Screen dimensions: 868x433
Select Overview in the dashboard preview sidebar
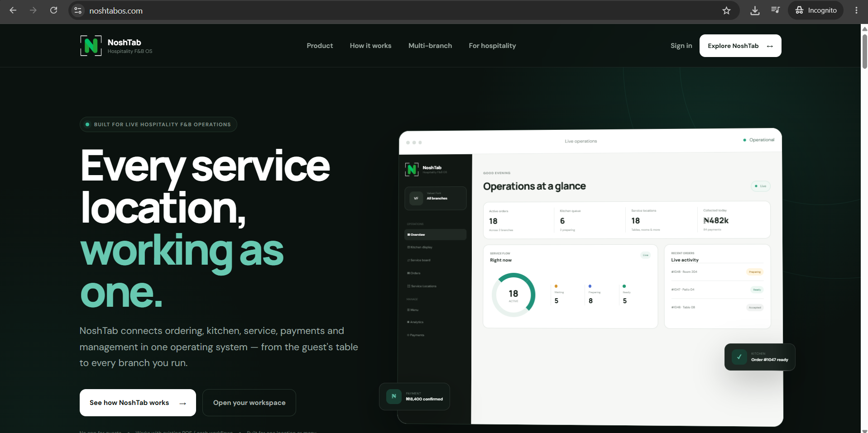click(x=435, y=234)
